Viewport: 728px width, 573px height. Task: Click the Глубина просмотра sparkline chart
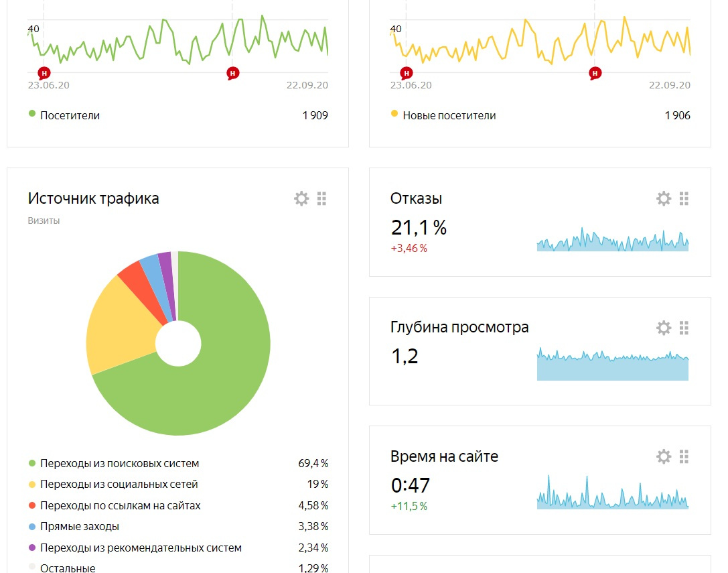(x=613, y=364)
